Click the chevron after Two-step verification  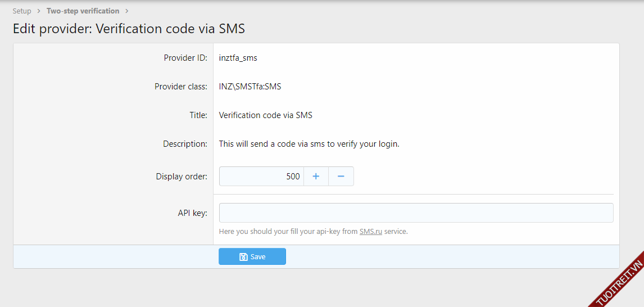point(127,11)
